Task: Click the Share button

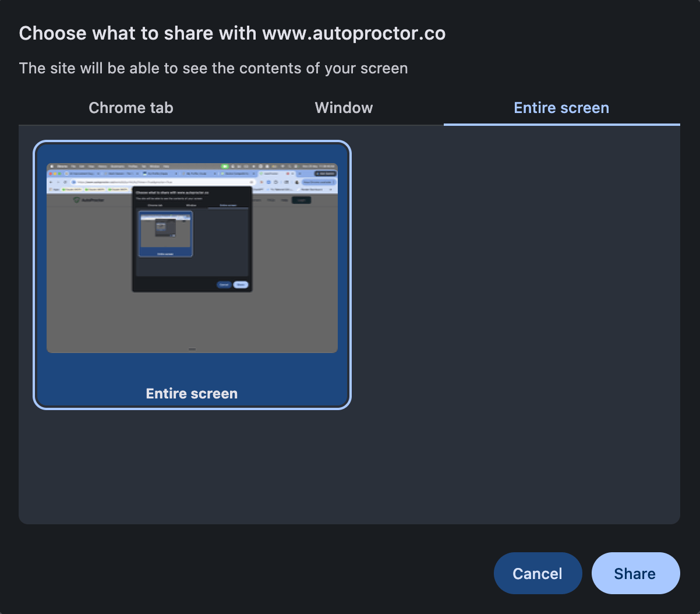Action: click(635, 573)
